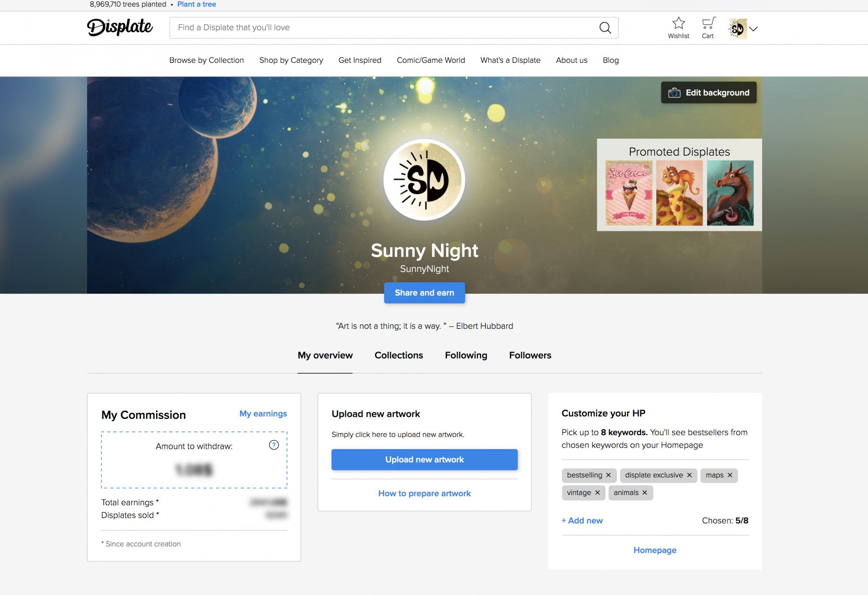Click the large Sunny Night profile avatar

coord(424,180)
